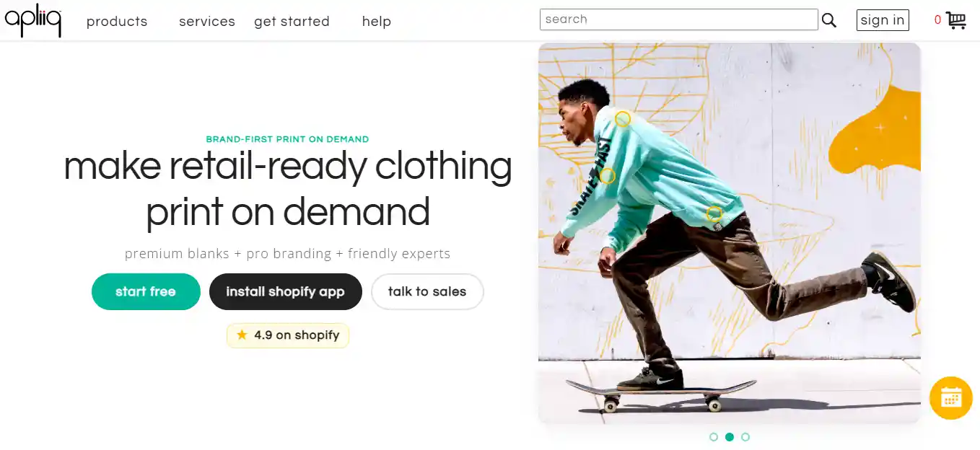Select the first carousel dot
The width and height of the screenshot is (980, 450).
click(x=714, y=436)
